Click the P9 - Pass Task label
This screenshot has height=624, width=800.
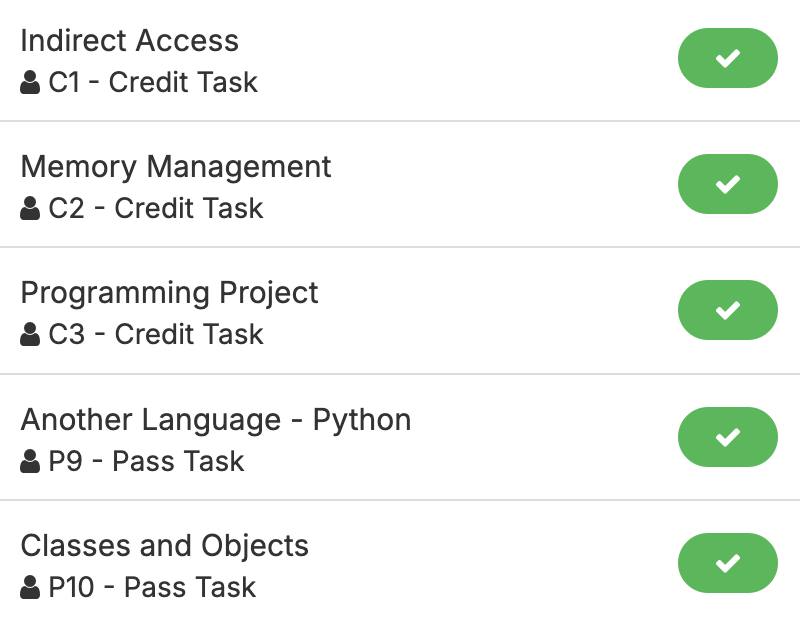[146, 461]
